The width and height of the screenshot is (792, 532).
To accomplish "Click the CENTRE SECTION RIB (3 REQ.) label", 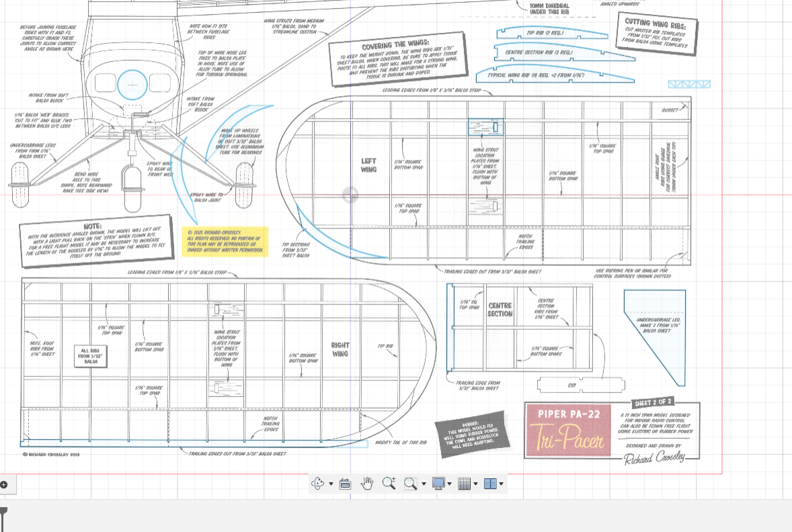I will [539, 52].
